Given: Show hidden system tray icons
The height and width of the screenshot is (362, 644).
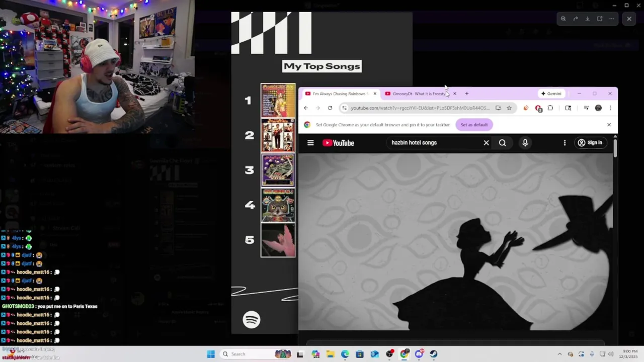Looking at the screenshot, I should [x=559, y=354].
